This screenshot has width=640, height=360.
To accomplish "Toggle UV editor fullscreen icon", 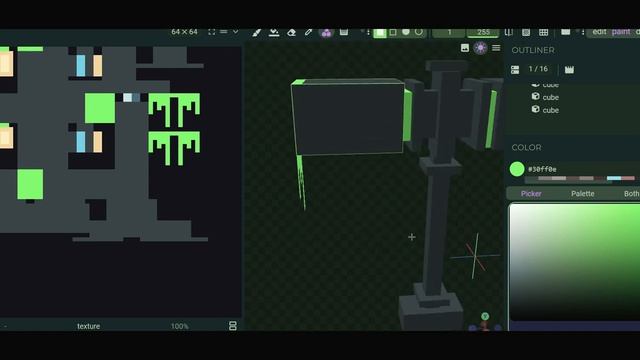I will point(211,32).
